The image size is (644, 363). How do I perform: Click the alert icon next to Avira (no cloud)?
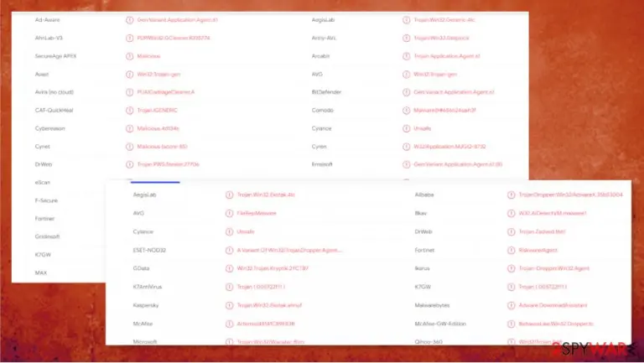(129, 92)
